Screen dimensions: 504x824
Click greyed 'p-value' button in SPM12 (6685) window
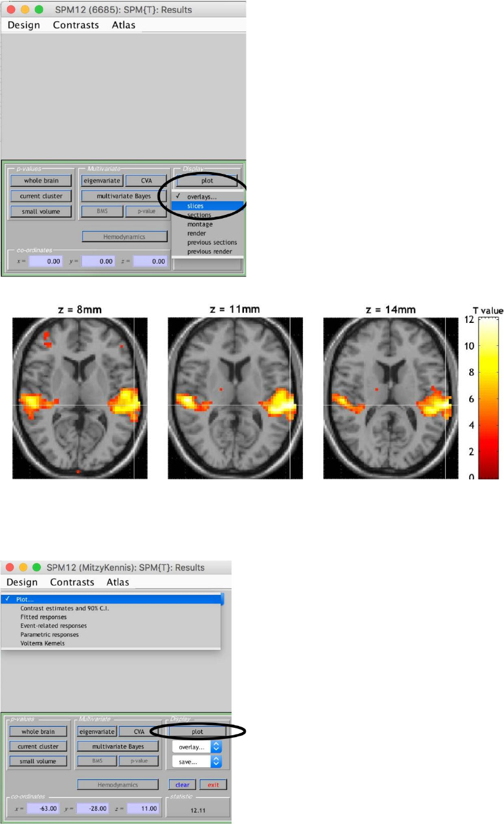coord(146,212)
